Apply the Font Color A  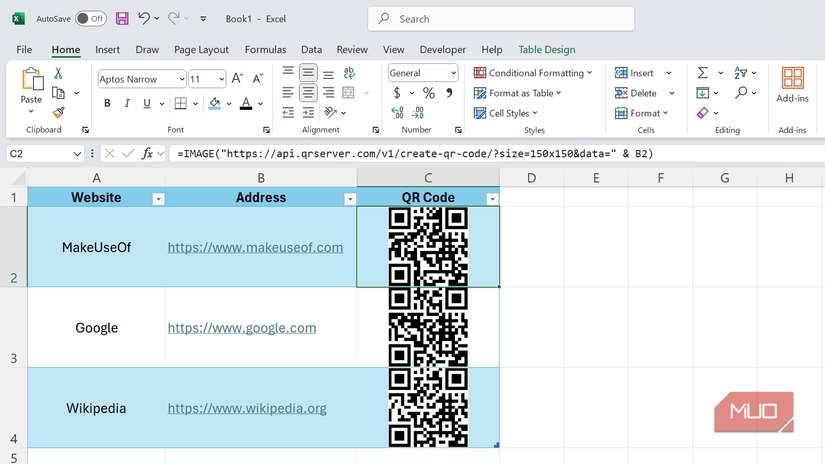click(x=246, y=103)
